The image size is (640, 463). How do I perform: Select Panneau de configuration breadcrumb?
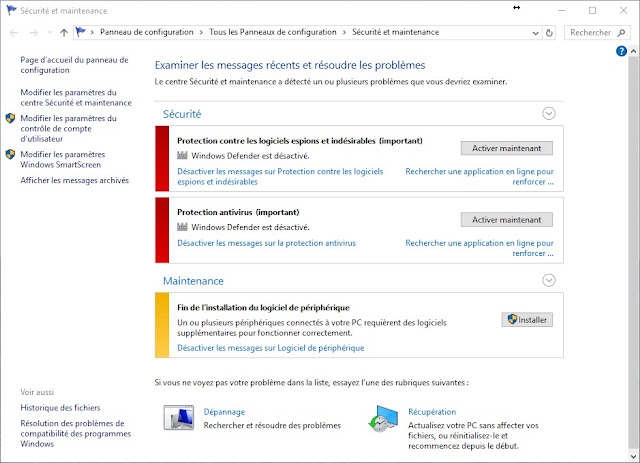point(147,32)
